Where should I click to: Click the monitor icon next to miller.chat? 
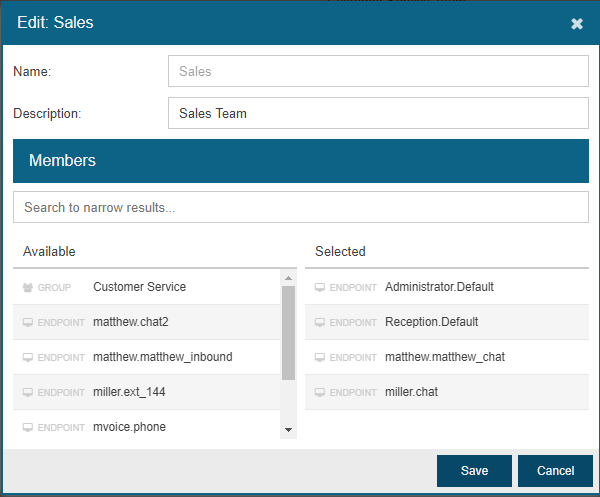tap(320, 393)
